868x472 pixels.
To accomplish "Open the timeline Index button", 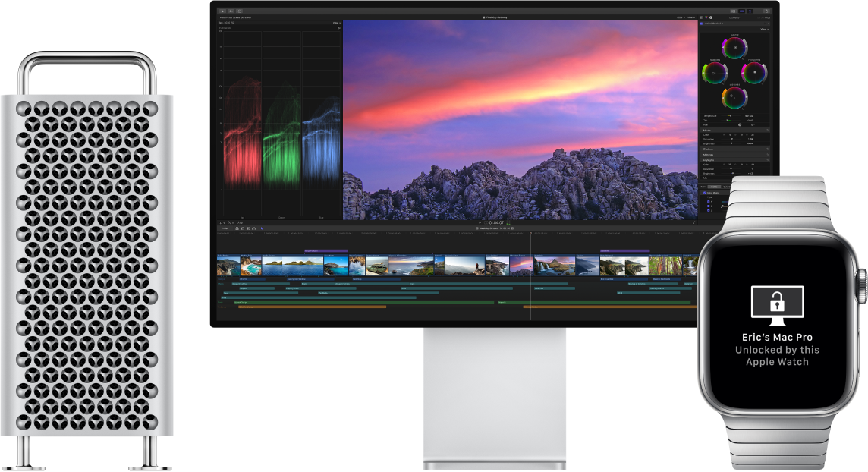I will coord(225,228).
